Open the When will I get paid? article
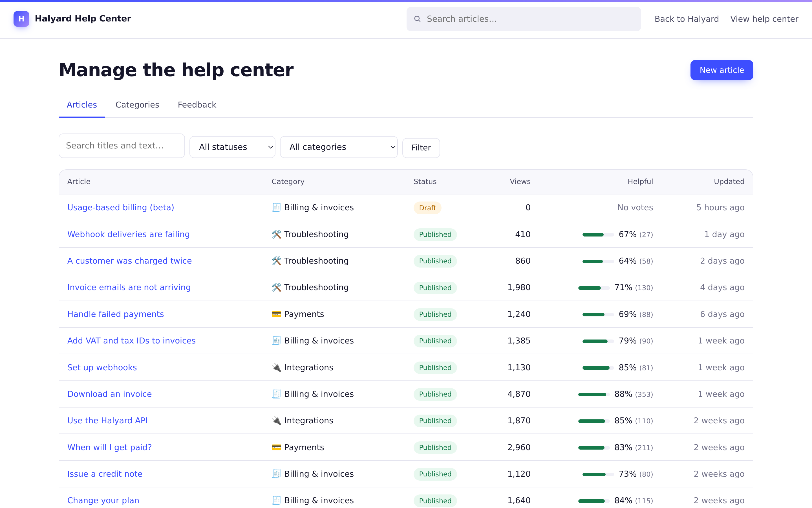 point(109,448)
